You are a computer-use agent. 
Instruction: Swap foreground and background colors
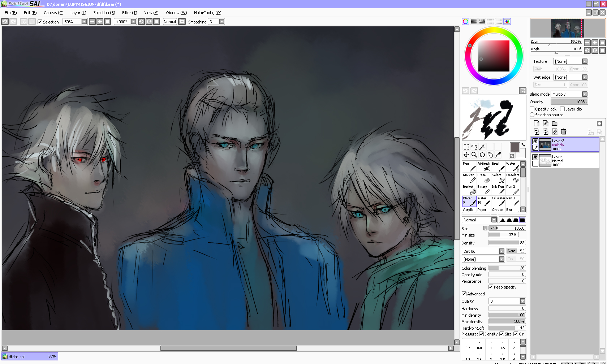[523, 145]
